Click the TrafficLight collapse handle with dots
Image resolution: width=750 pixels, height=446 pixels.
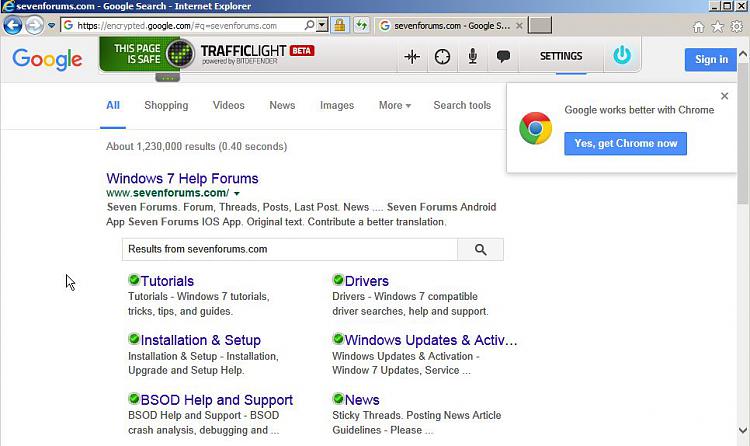tap(167, 78)
